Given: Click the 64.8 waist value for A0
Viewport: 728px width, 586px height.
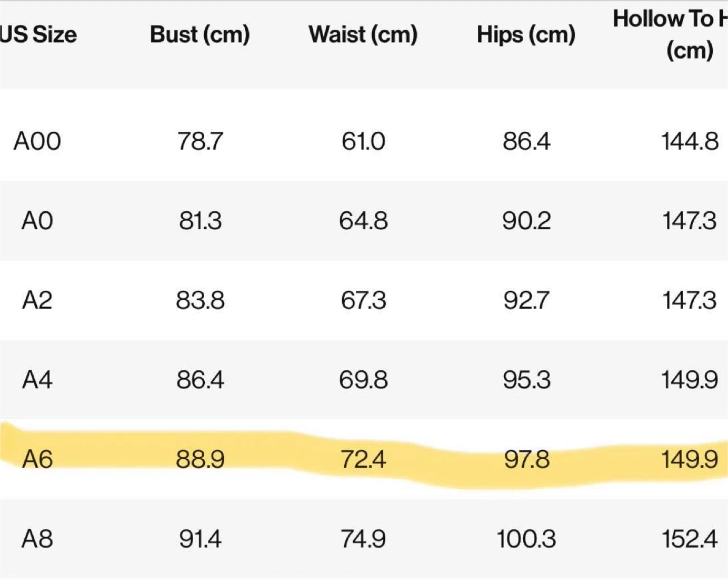Looking at the screenshot, I should point(363,221).
